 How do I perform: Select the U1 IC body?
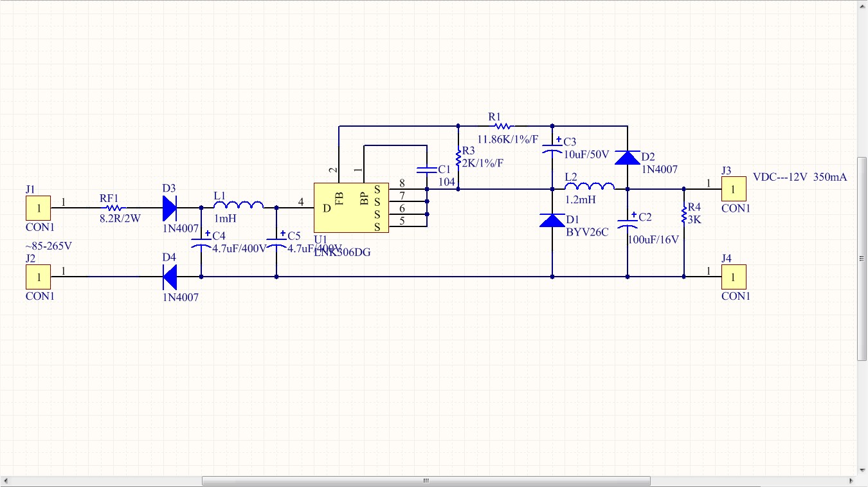351,208
